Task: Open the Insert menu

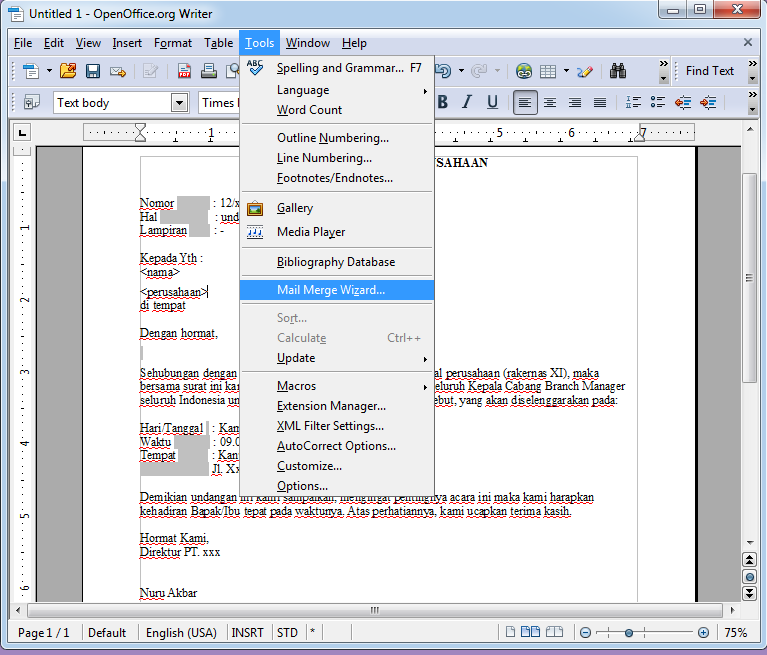Action: coord(127,43)
